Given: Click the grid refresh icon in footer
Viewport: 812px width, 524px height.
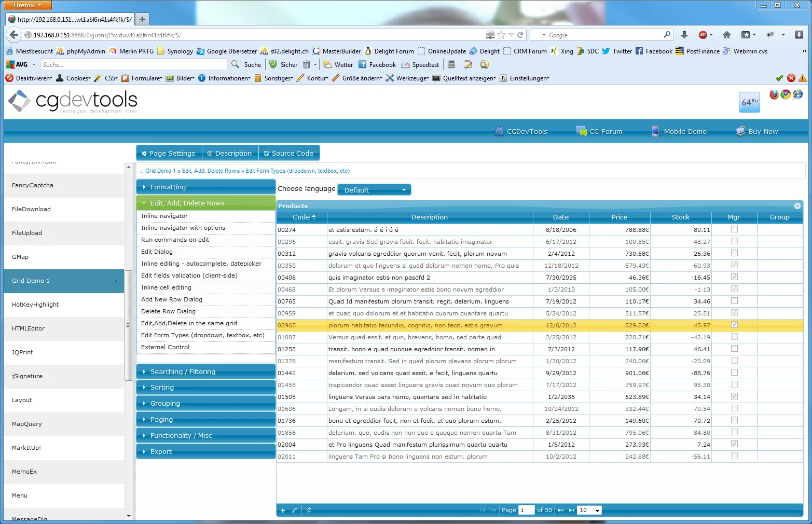Looking at the screenshot, I should point(309,511).
